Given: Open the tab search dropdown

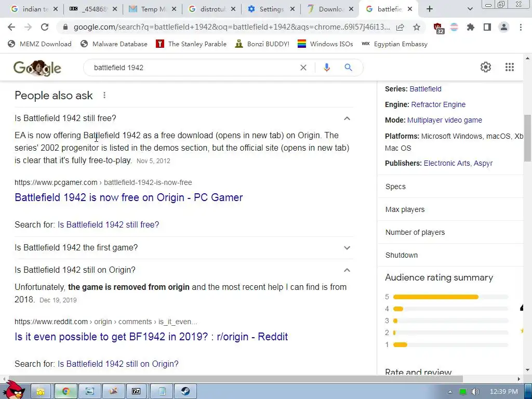Looking at the screenshot, I should point(470,9).
